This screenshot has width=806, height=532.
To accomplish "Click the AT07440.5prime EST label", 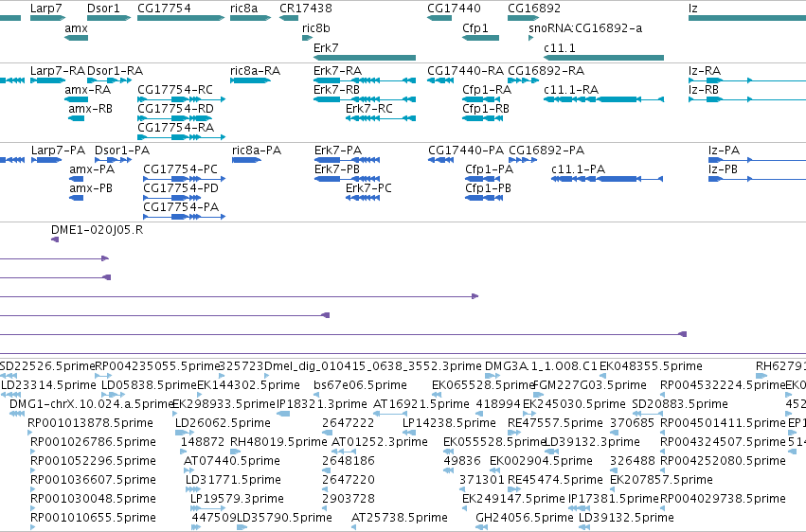I will [232, 461].
